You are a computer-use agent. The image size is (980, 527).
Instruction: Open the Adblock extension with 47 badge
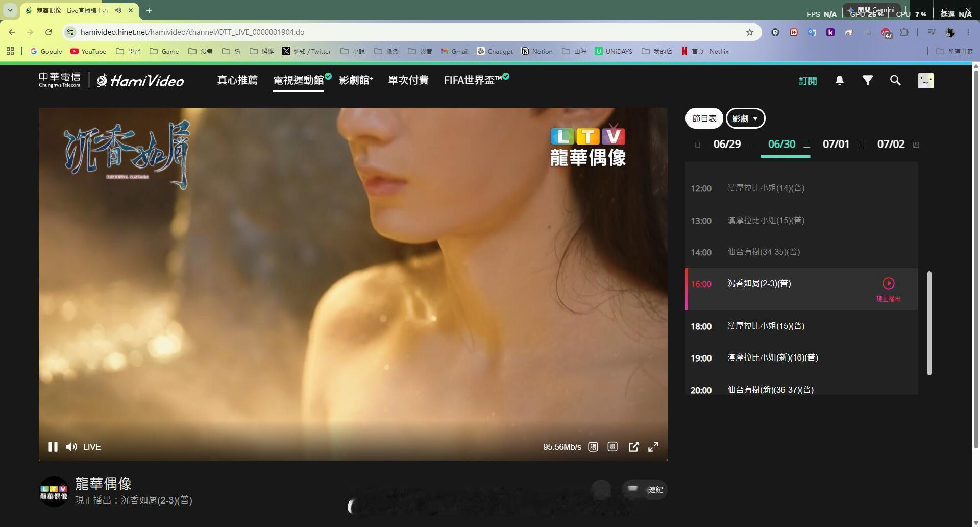(x=886, y=33)
